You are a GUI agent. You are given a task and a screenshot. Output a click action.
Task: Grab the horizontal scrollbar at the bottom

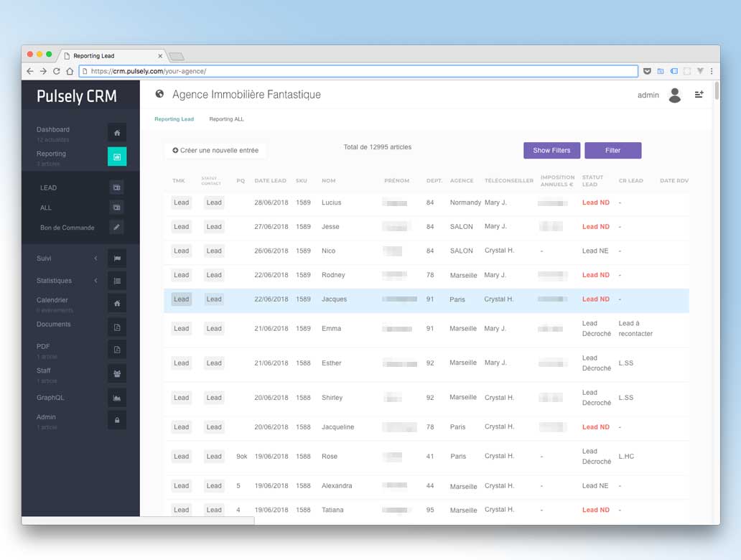click(x=138, y=521)
